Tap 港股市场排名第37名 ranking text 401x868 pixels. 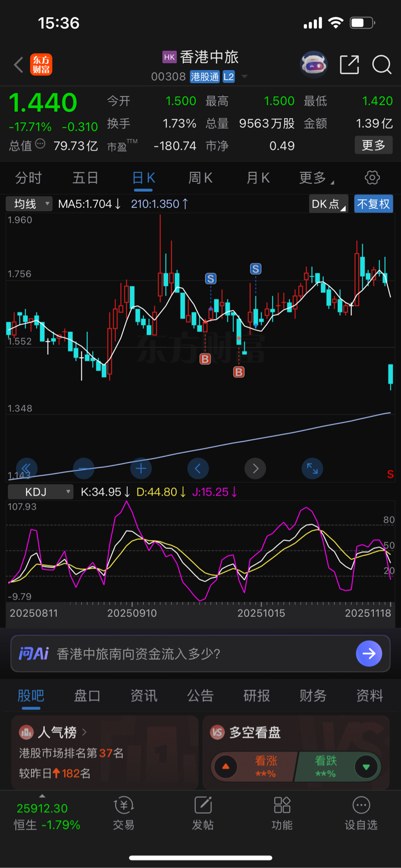[x=72, y=753]
